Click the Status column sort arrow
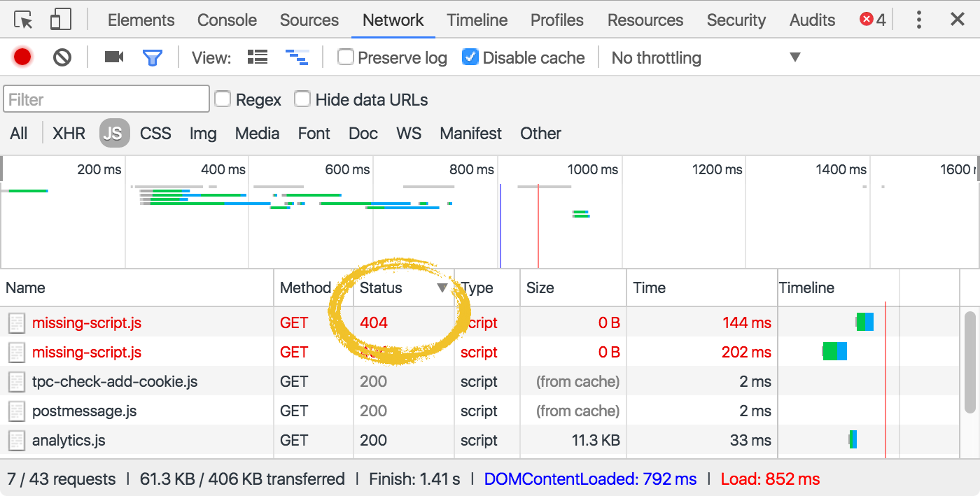This screenshot has width=980, height=496. 442,288
